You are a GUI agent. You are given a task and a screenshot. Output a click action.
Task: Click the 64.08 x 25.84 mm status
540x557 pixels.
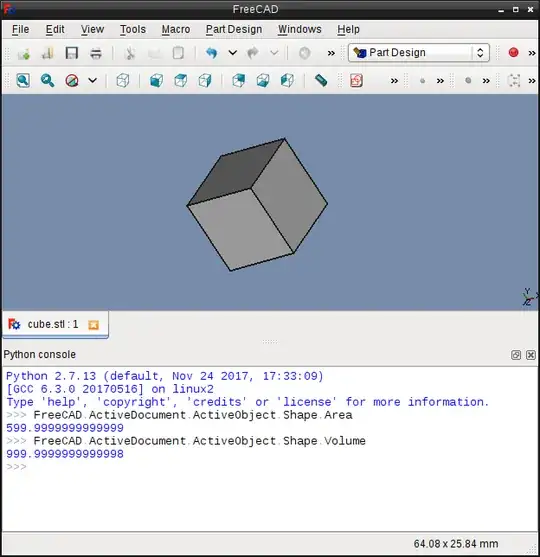(456, 544)
